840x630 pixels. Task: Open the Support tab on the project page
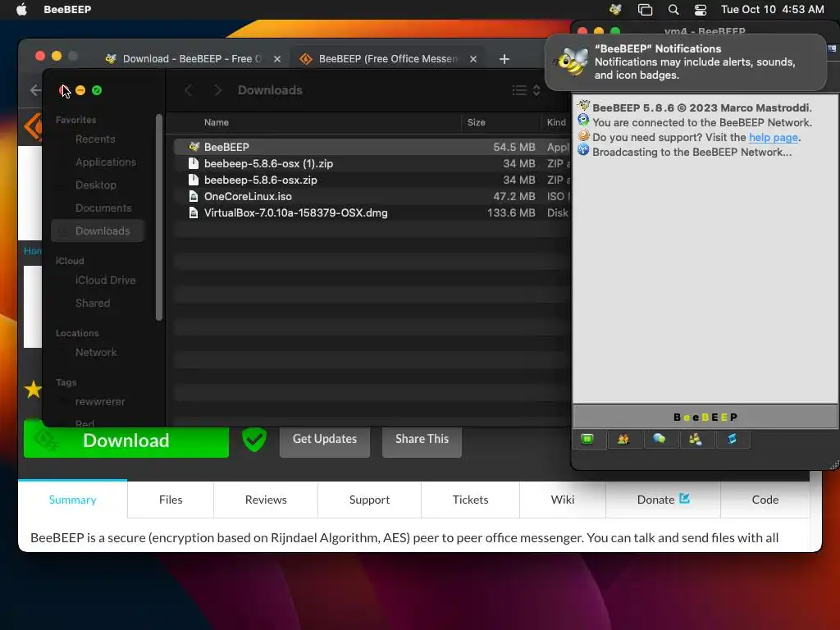369,500
